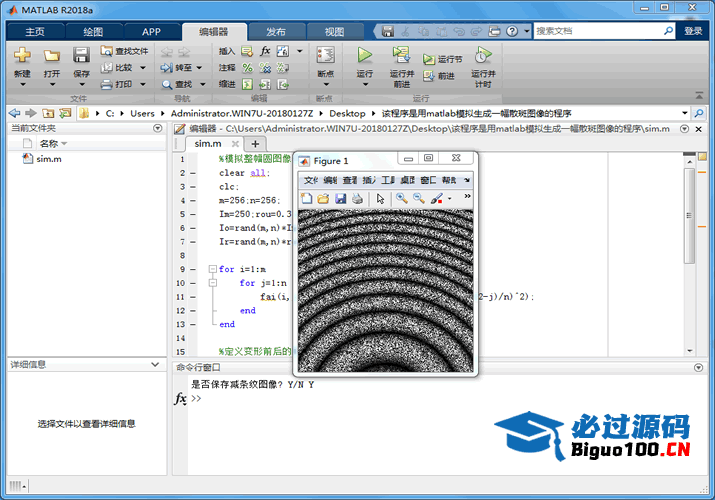This screenshot has height=500, width=715.
Task: Click Figure 1 open file icon
Action: (x=323, y=198)
